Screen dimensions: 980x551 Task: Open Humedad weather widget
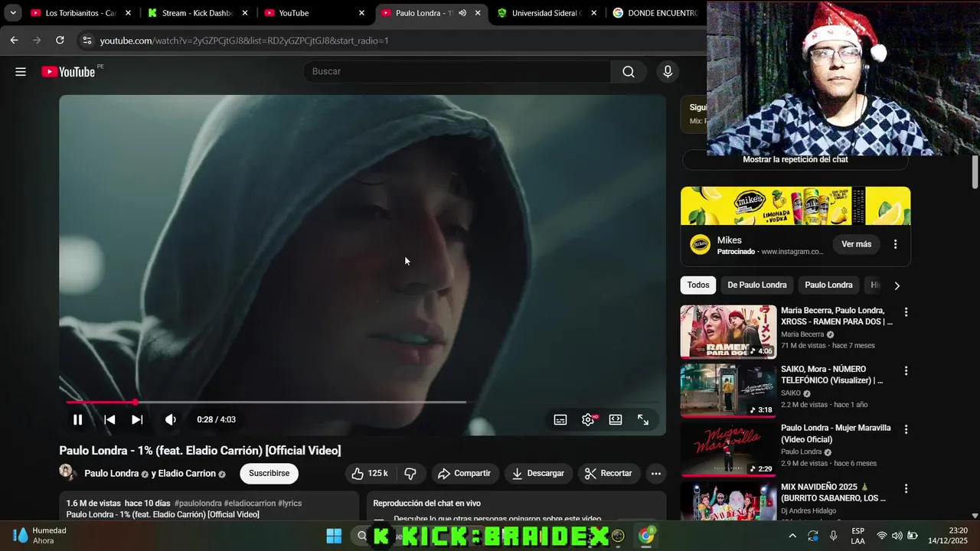pos(40,536)
